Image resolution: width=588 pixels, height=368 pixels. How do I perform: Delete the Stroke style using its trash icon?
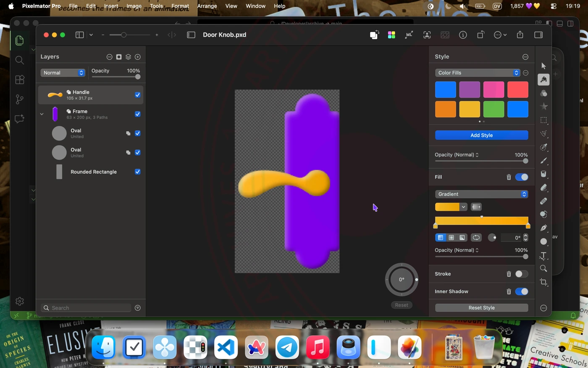(509, 274)
